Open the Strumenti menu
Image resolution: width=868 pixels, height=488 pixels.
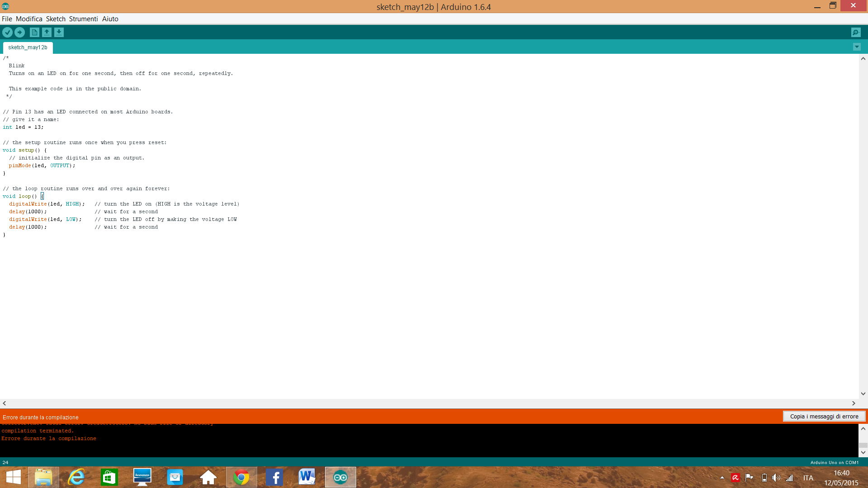pyautogui.click(x=83, y=19)
